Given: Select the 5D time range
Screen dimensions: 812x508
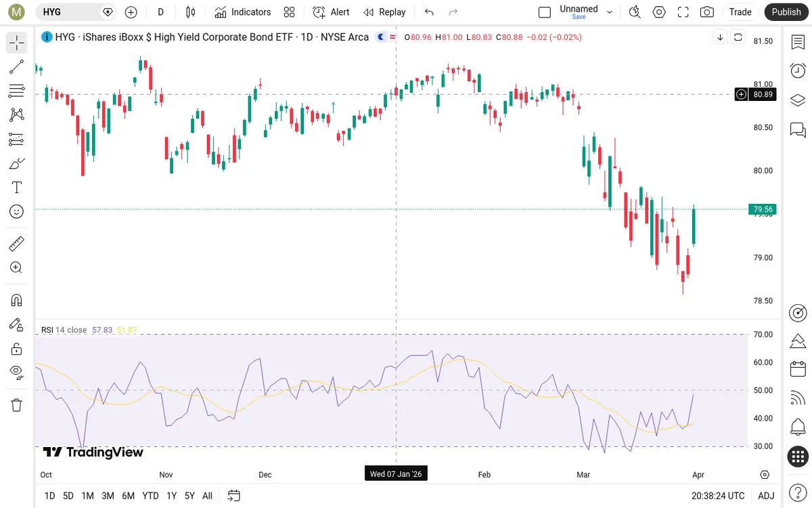Looking at the screenshot, I should click(x=68, y=496).
